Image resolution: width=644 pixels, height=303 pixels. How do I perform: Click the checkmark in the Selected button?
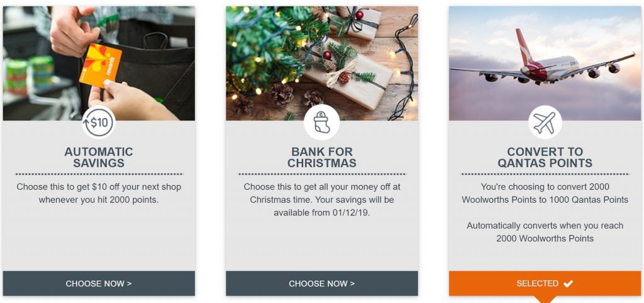pyautogui.click(x=568, y=283)
